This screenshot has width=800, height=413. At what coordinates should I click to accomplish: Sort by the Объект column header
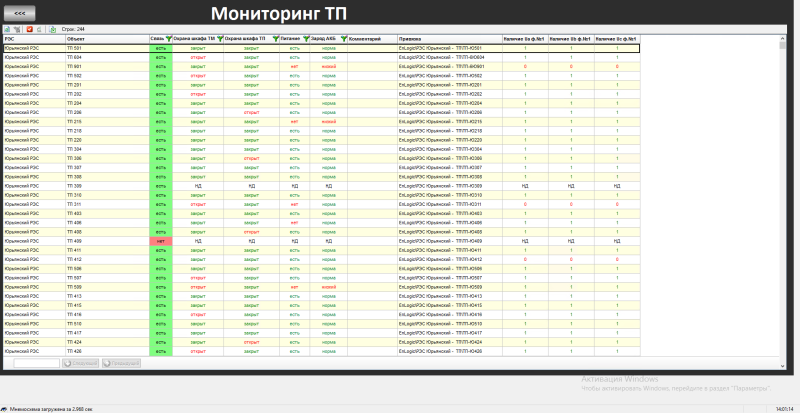point(107,39)
